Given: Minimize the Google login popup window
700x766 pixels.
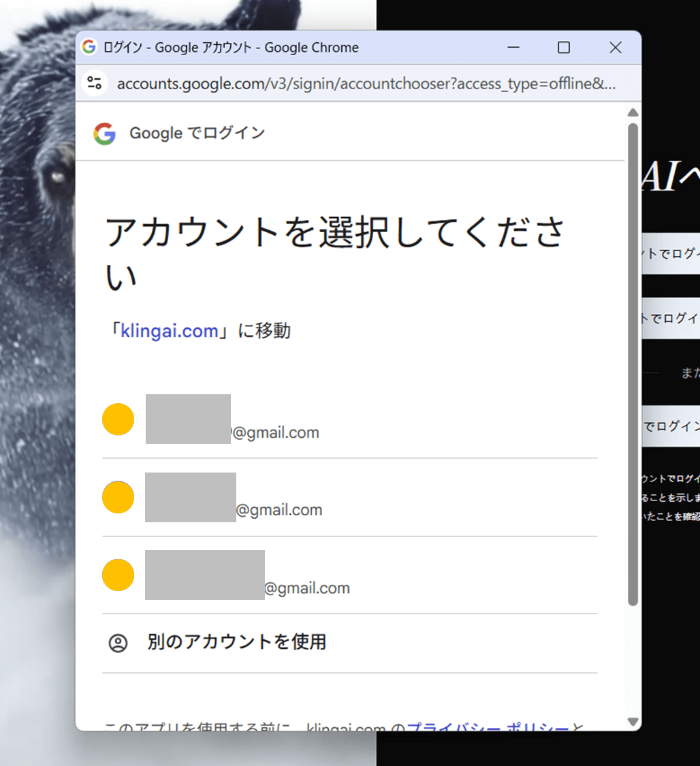Looking at the screenshot, I should click(513, 48).
